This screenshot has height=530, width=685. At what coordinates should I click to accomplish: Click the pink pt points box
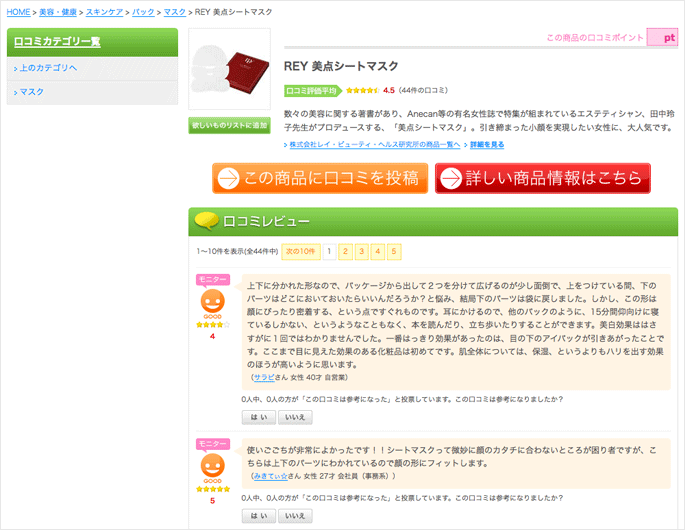pos(662,38)
